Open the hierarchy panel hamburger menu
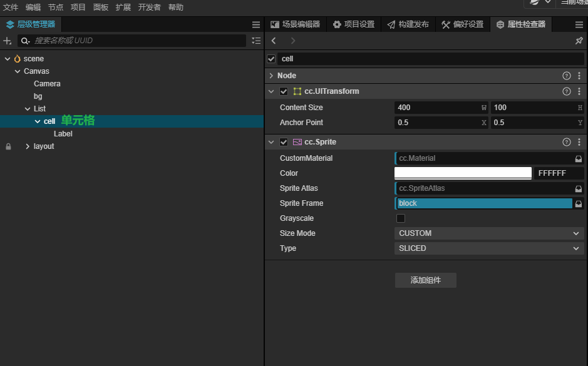 click(x=256, y=24)
